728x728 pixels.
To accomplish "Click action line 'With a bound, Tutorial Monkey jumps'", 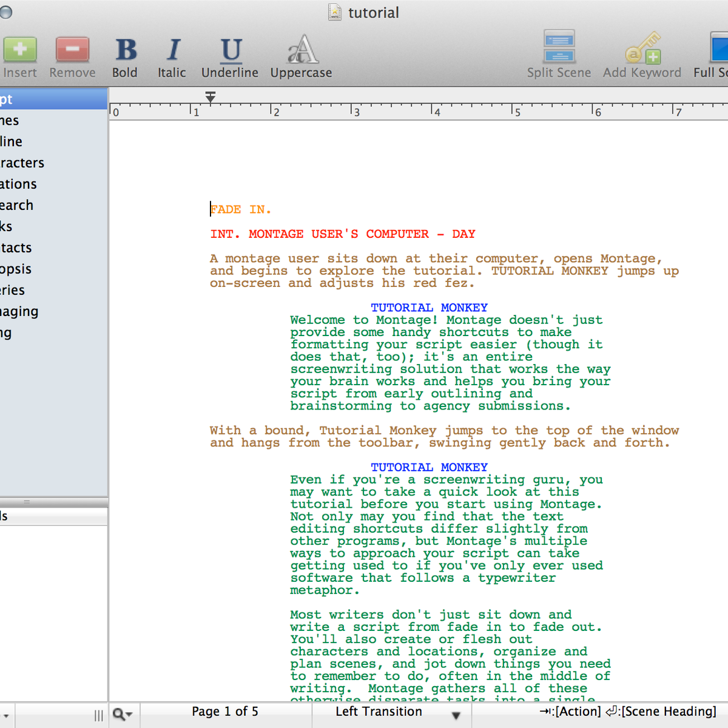I will (445, 430).
